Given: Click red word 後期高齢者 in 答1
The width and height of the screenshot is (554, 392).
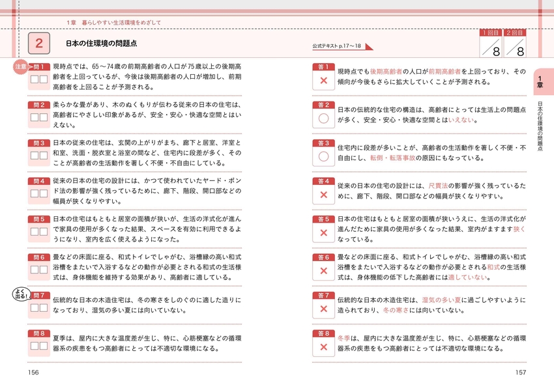Looking at the screenshot, I should tap(386, 72).
